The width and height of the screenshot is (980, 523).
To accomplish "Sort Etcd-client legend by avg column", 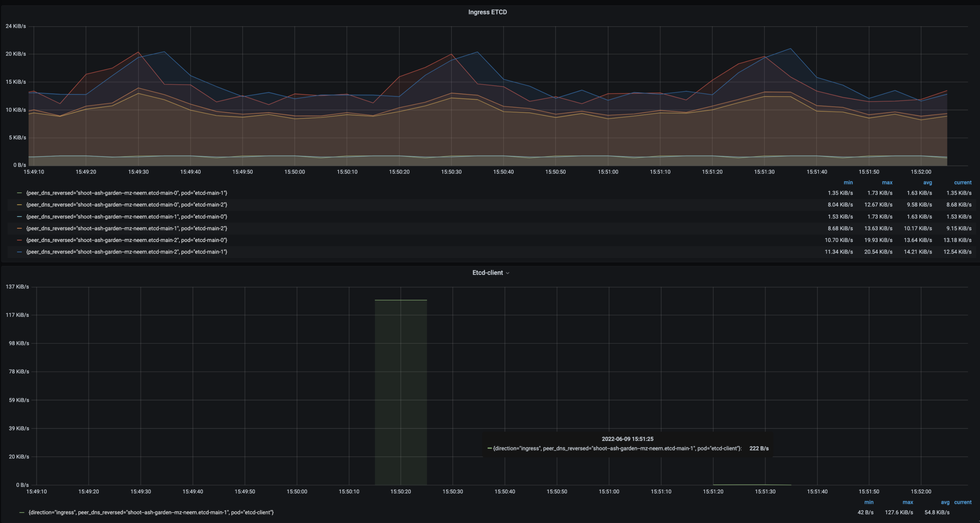I will pyautogui.click(x=945, y=503).
